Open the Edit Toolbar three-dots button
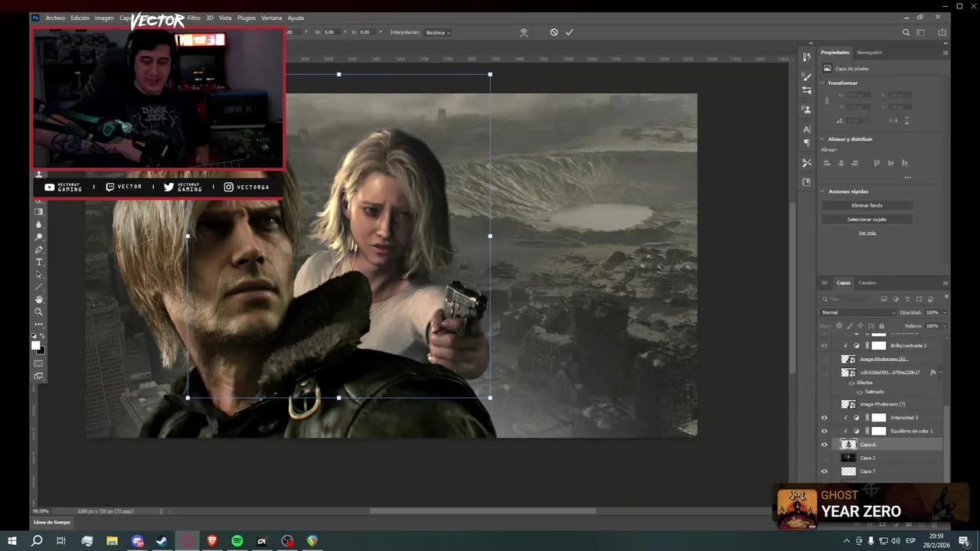Viewport: 980px width, 551px height. 39,324
